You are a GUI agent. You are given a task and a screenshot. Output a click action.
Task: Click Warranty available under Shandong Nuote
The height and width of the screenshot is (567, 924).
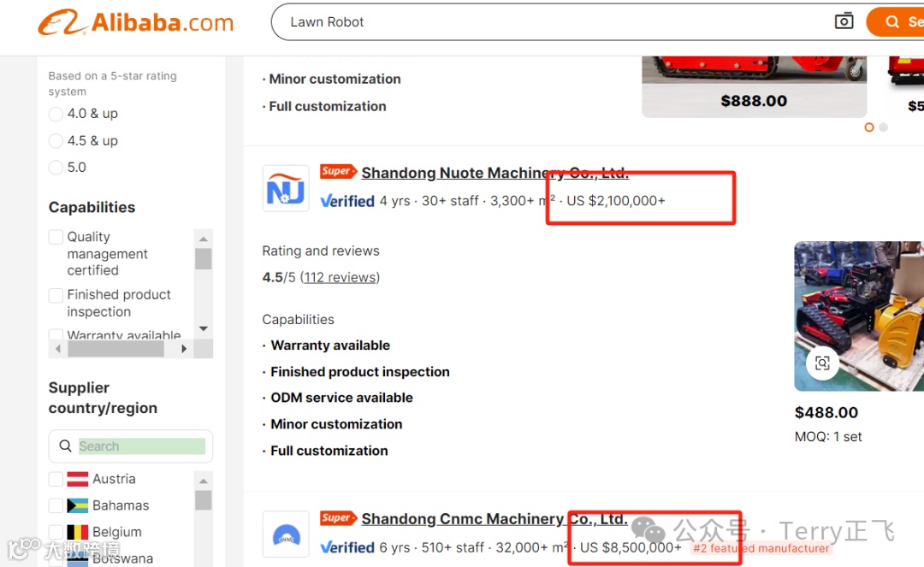point(330,345)
